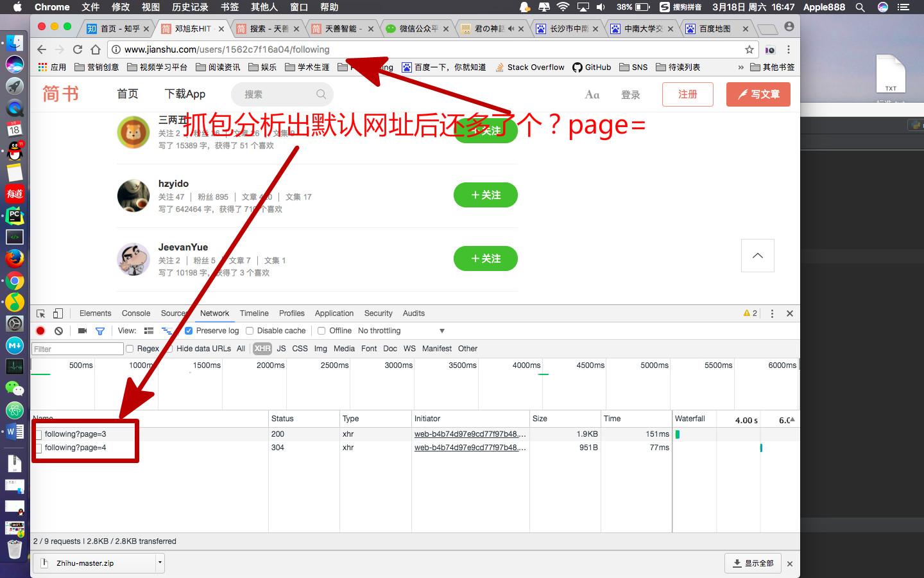Click the capture screenshots camera icon
Viewport: 924px width, 578px height.
click(x=82, y=331)
